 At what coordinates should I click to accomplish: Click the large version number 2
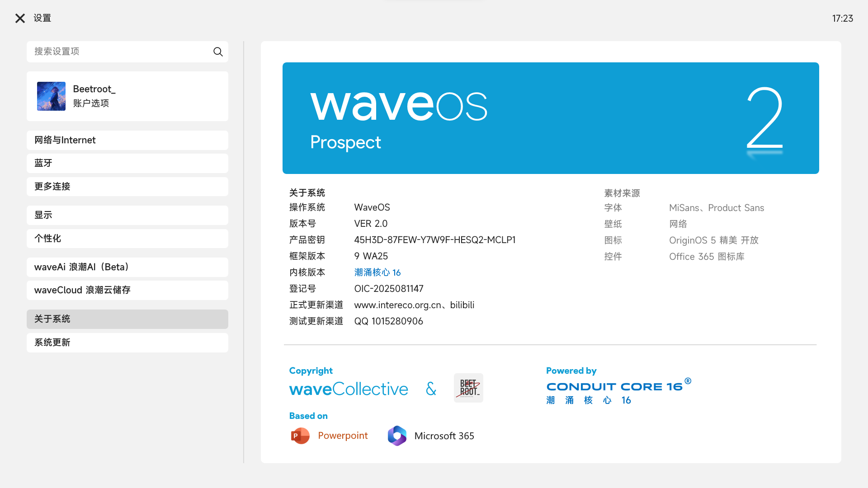(x=764, y=118)
